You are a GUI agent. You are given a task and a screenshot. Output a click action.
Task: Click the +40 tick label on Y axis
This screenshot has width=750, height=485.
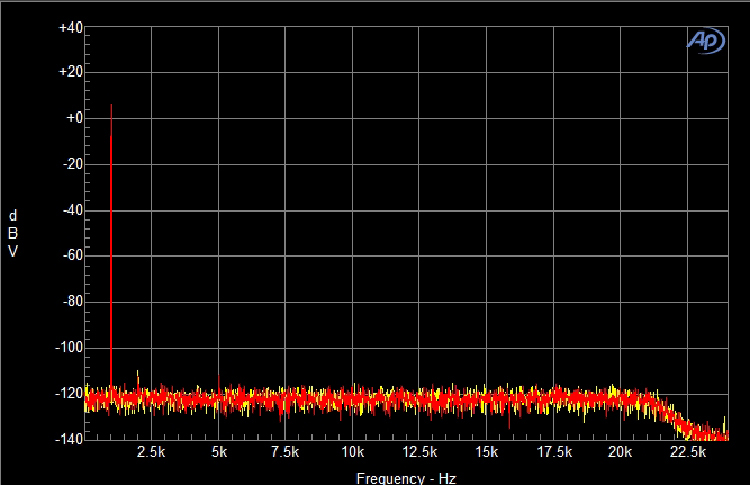point(70,29)
